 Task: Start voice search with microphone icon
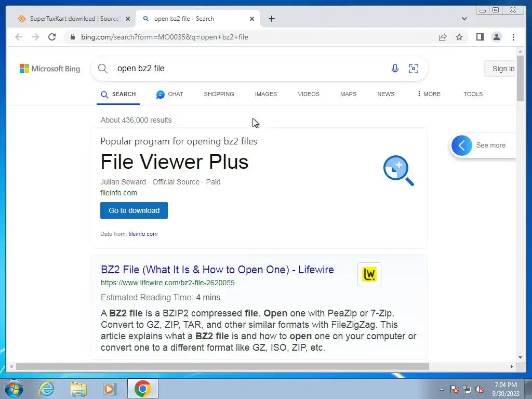click(x=395, y=69)
